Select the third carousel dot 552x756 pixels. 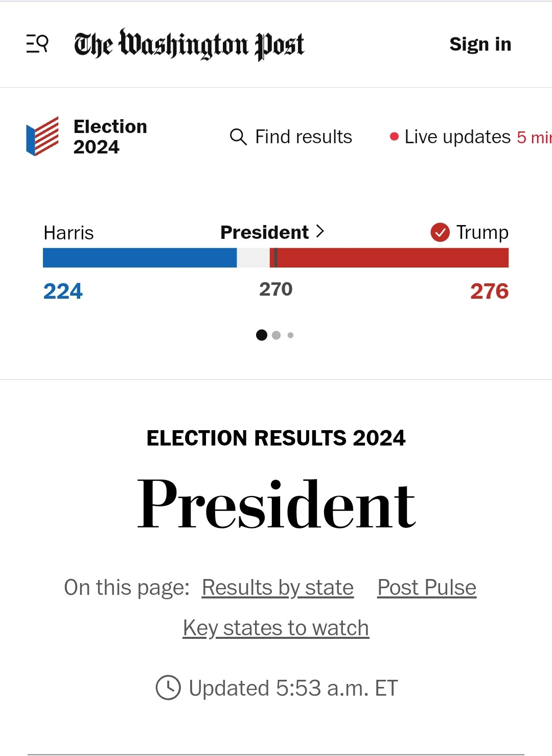tap(291, 335)
